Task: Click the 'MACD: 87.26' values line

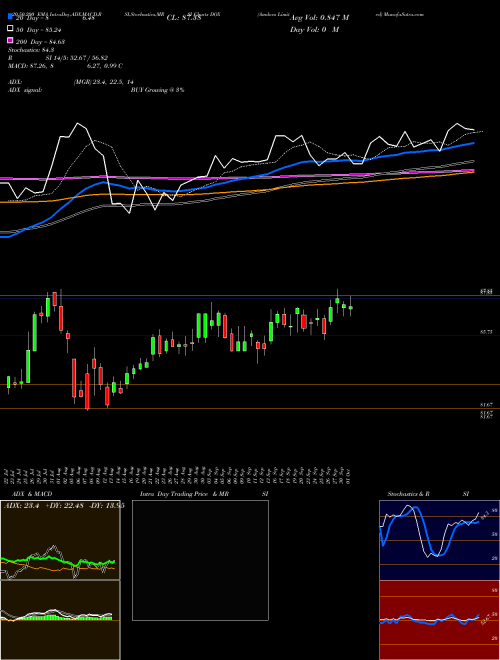Action: 65,66
